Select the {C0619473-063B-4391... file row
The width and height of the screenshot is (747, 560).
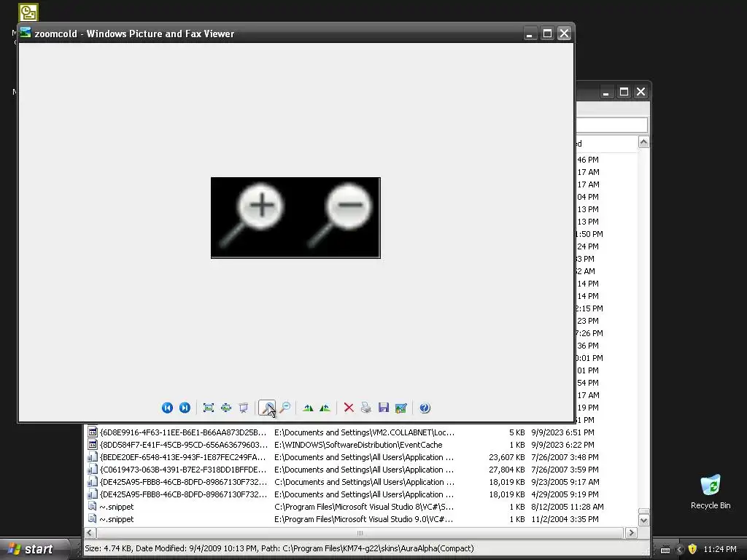click(x=361, y=470)
